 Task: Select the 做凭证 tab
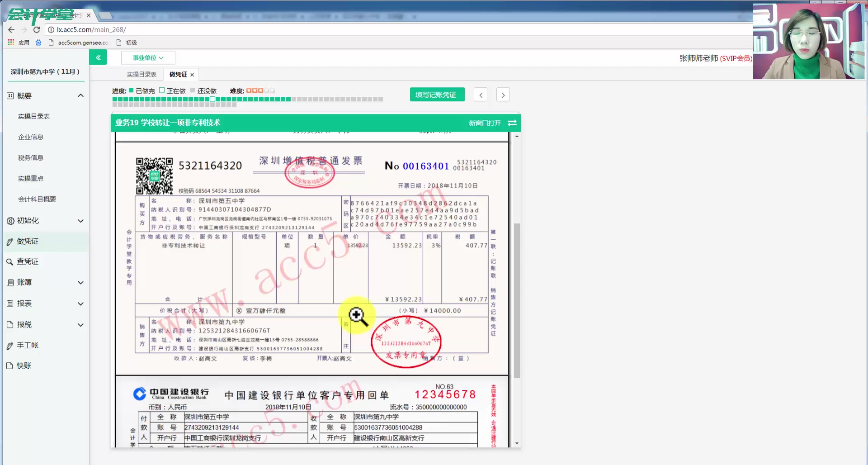[x=178, y=74]
